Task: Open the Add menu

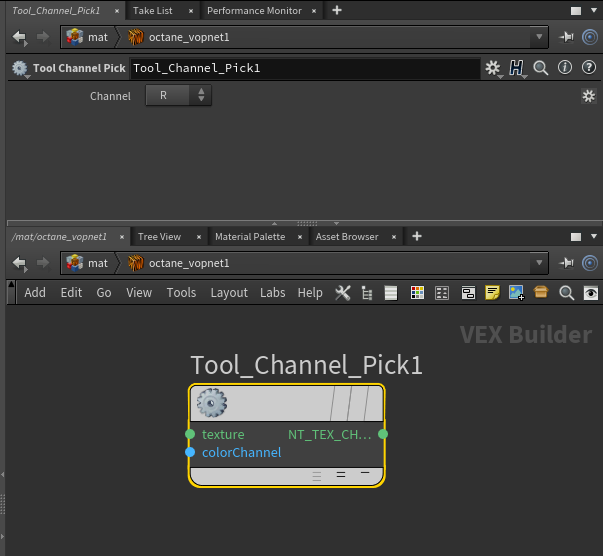Action: pyautogui.click(x=35, y=293)
